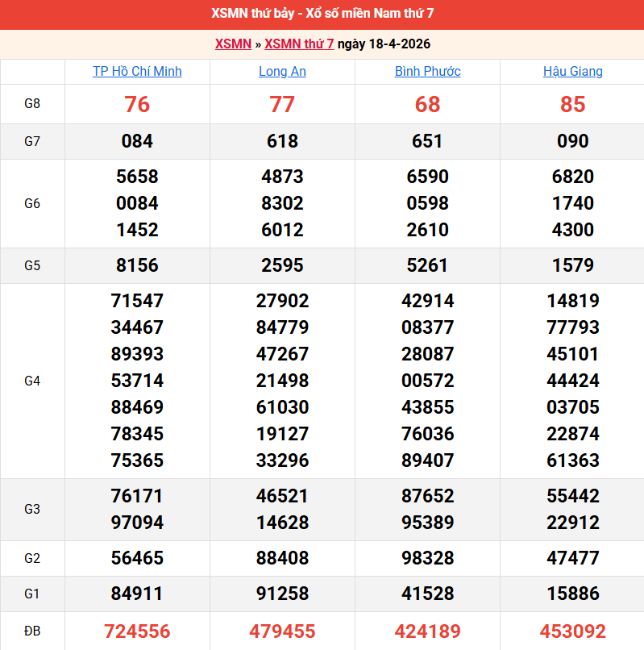
Task: Open the Bình Phước column header link
Action: pyautogui.click(x=427, y=71)
